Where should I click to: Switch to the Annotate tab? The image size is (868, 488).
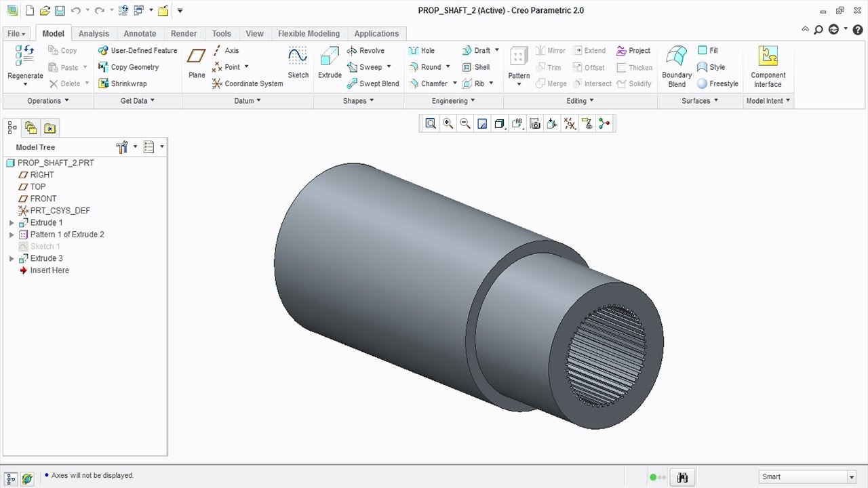140,33
